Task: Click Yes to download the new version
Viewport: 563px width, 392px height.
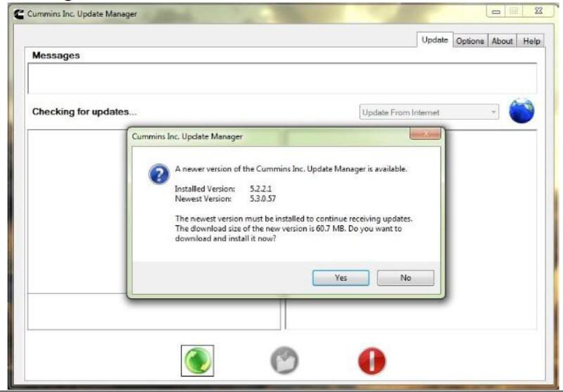Action: click(341, 278)
